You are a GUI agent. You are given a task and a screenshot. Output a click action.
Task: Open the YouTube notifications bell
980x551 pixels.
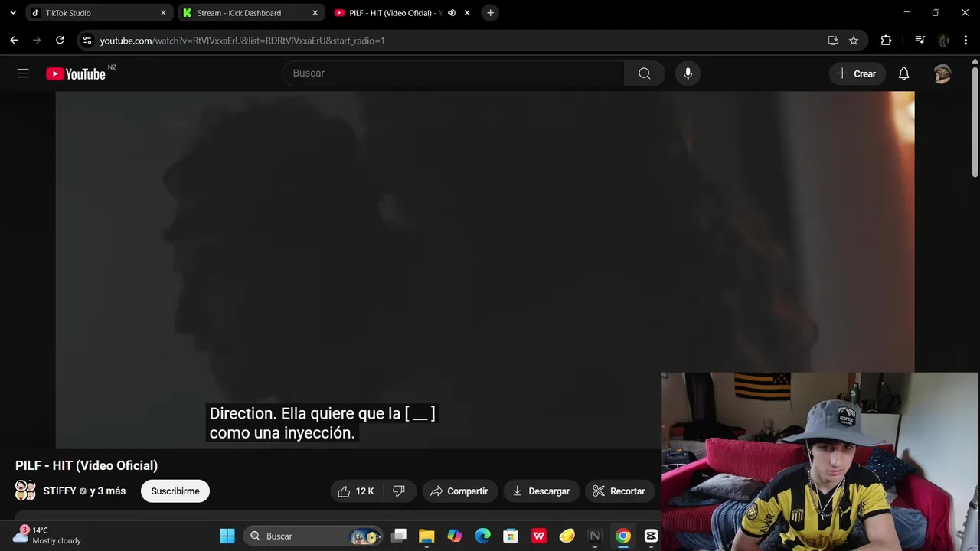tap(903, 73)
